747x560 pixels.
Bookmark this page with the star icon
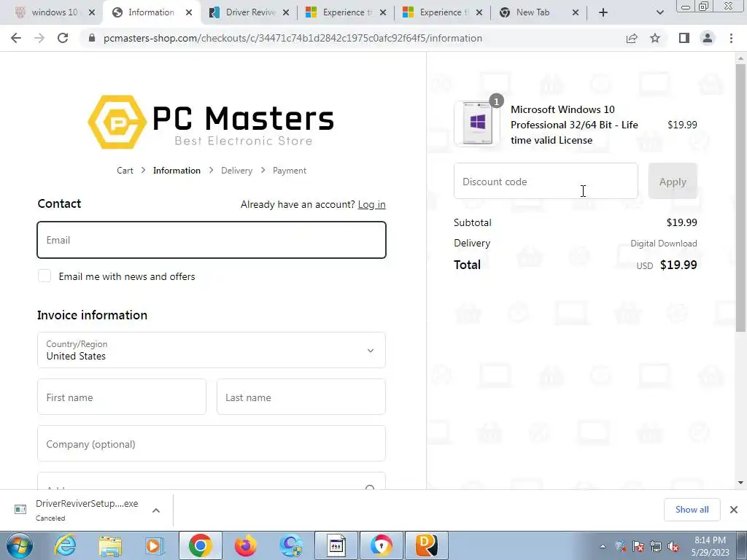[655, 38]
